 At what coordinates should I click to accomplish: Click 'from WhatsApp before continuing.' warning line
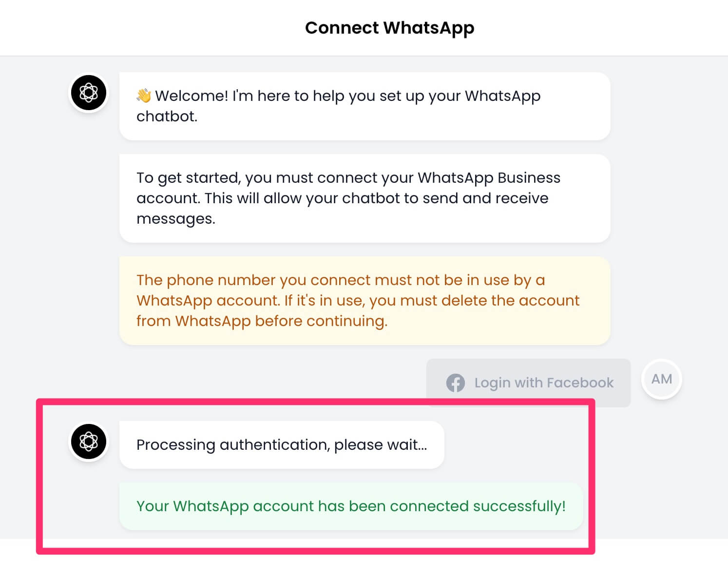point(262,321)
